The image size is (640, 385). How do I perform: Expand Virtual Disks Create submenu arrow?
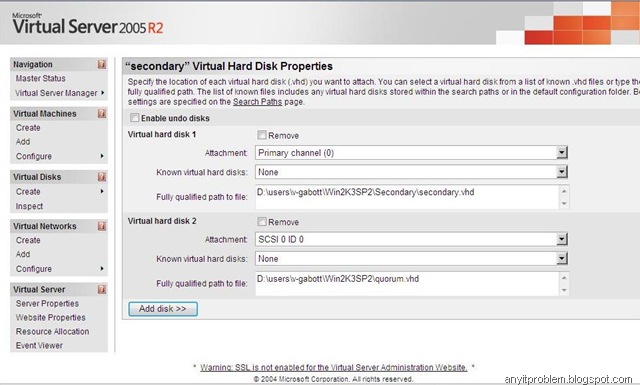(x=102, y=191)
